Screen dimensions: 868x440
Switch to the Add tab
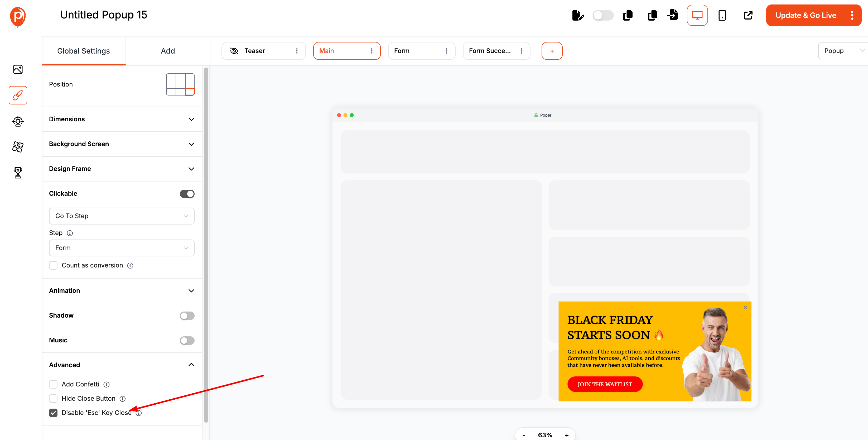tap(167, 51)
